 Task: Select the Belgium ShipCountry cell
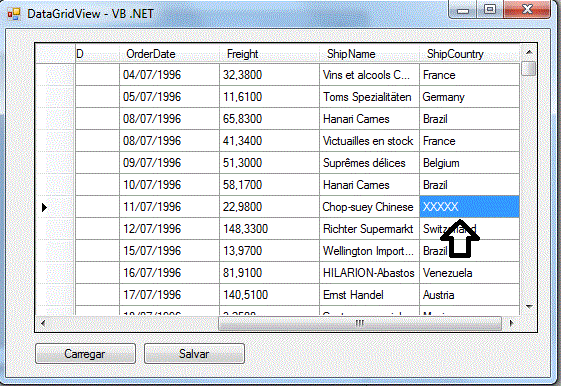click(469, 163)
